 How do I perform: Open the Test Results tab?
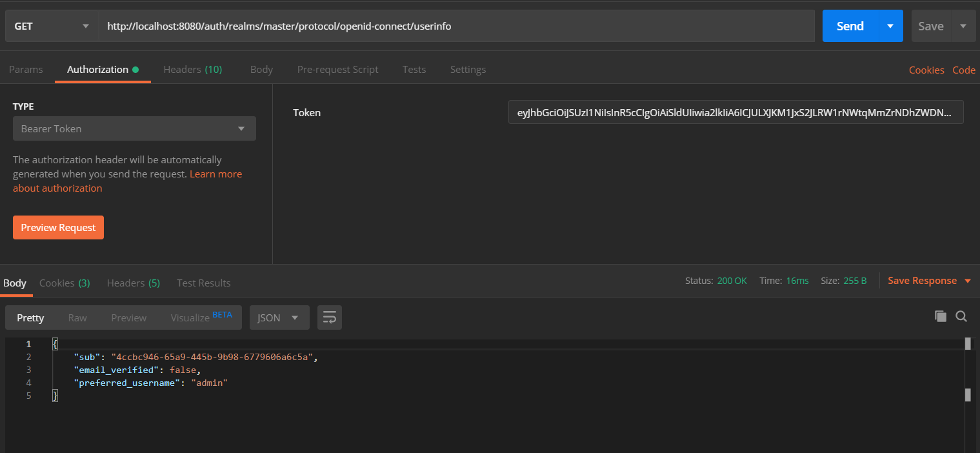point(203,283)
